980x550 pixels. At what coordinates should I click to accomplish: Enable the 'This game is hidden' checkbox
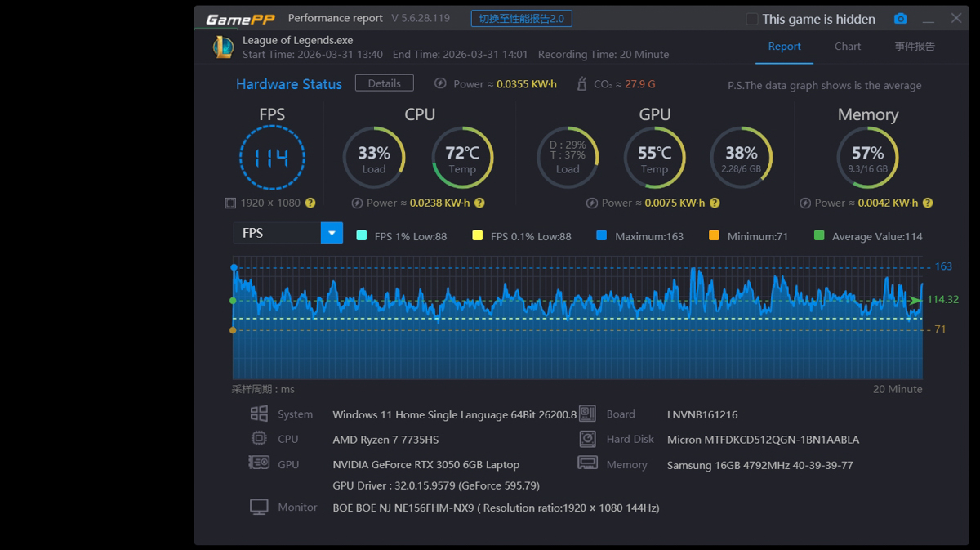pos(752,19)
